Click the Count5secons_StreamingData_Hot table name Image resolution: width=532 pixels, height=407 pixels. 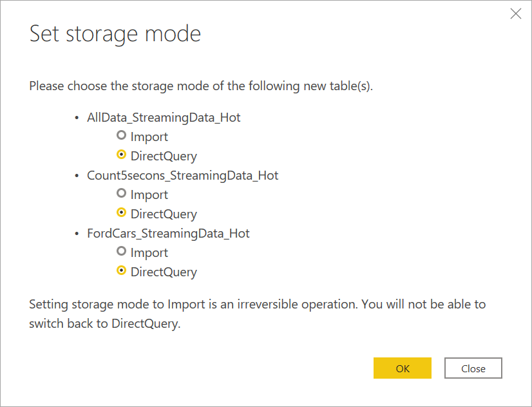pyautogui.click(x=182, y=175)
